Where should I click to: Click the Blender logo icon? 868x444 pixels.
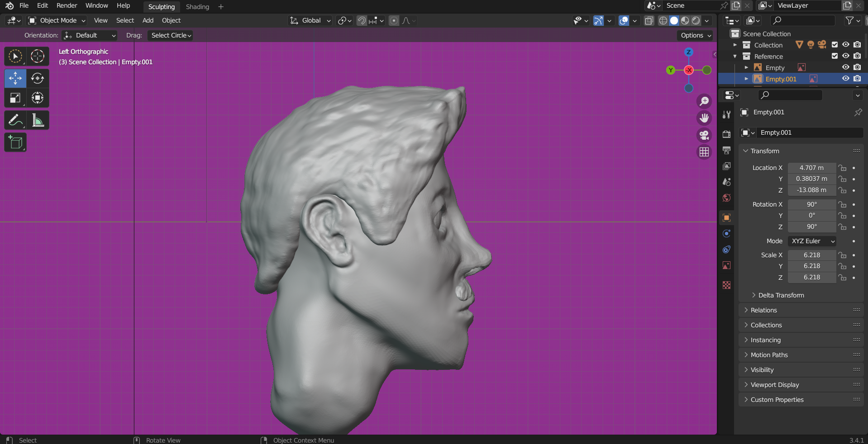pyautogui.click(x=10, y=6)
